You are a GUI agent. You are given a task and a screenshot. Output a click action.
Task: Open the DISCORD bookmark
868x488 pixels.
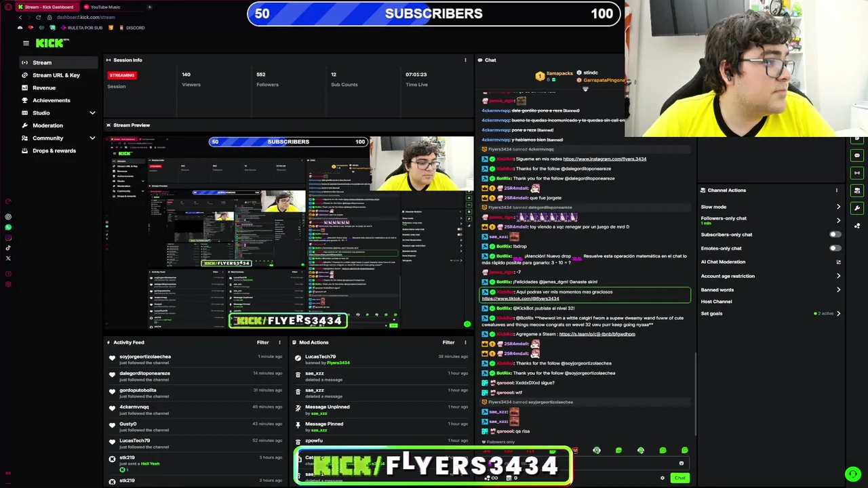pyautogui.click(x=132, y=28)
